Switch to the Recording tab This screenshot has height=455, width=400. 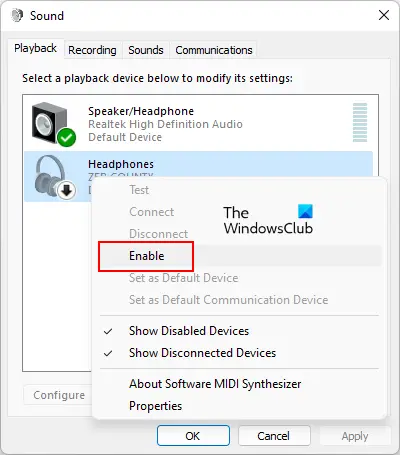click(92, 50)
